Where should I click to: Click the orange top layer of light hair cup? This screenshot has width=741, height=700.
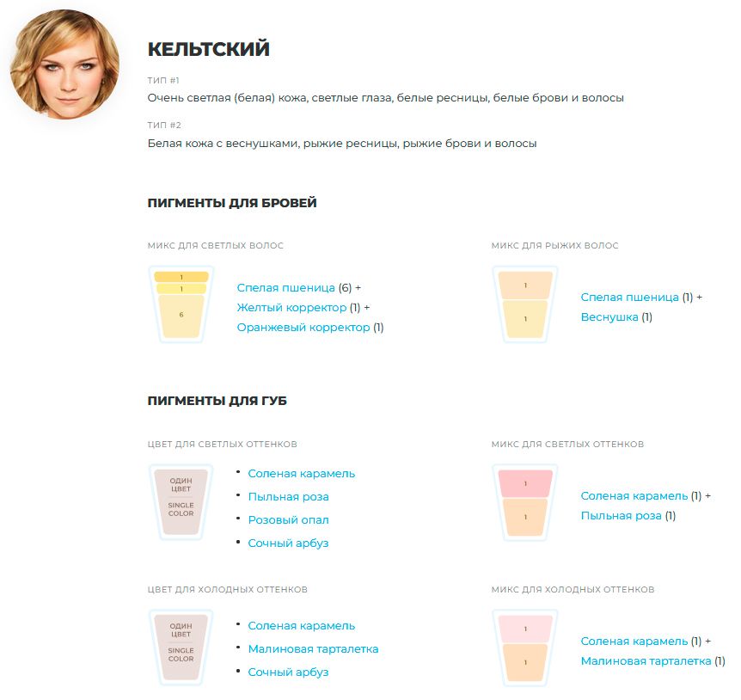[181, 277]
